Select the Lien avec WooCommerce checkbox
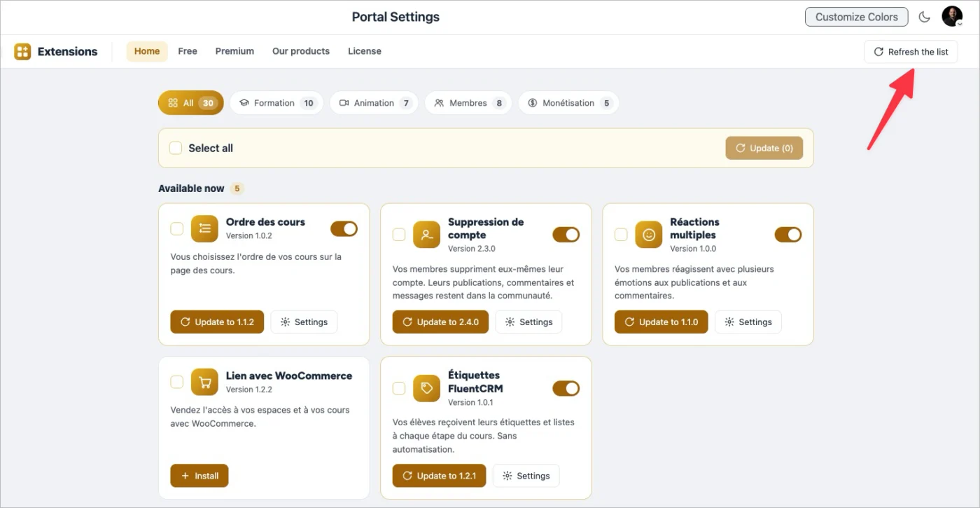Screen dimensions: 980x508 coord(177,382)
